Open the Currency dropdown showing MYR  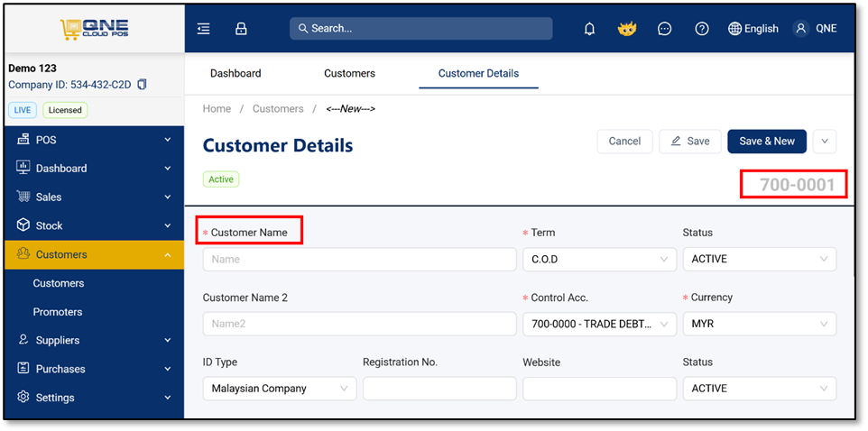760,324
